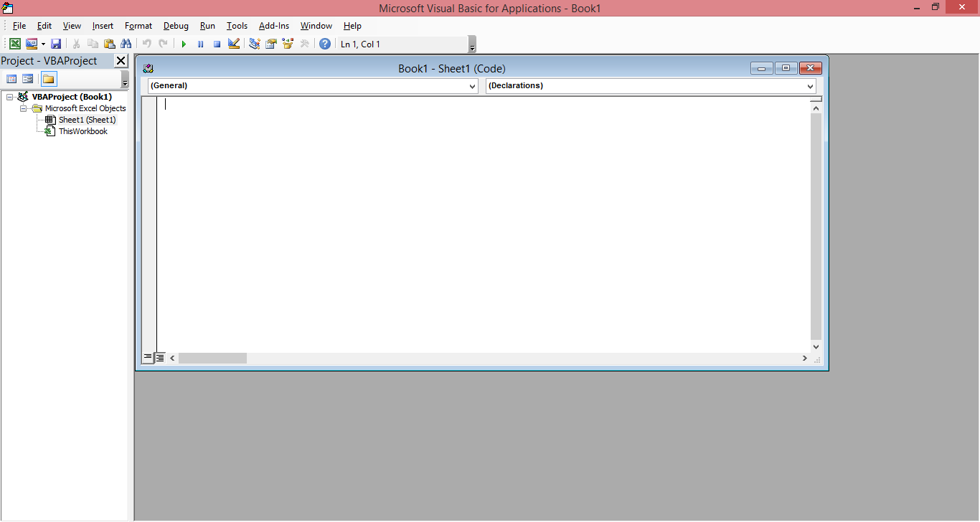This screenshot has width=980, height=522.
Task: Switch to Excel with View Microsoft Excel icon
Action: point(14,44)
